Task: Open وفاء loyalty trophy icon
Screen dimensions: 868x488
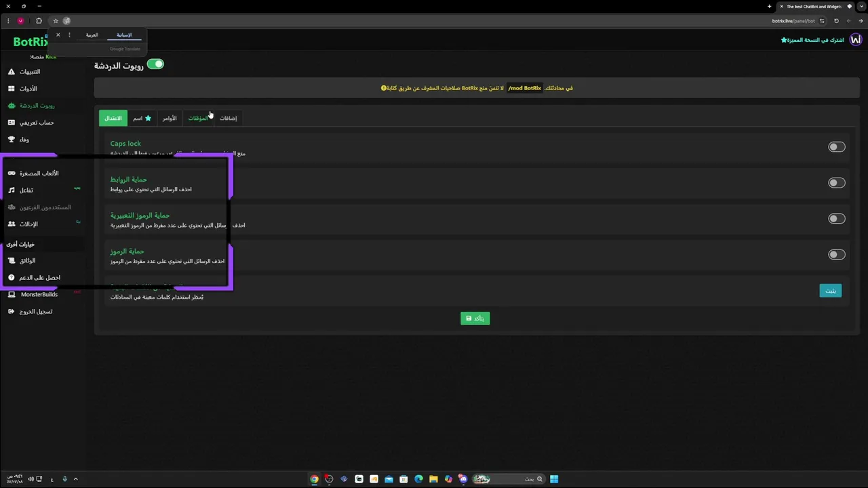Action: pos(12,140)
